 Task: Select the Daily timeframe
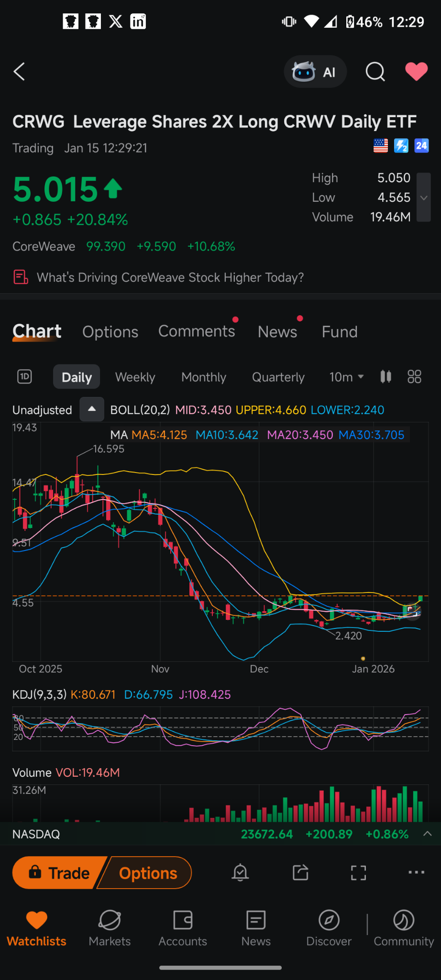[x=77, y=377]
